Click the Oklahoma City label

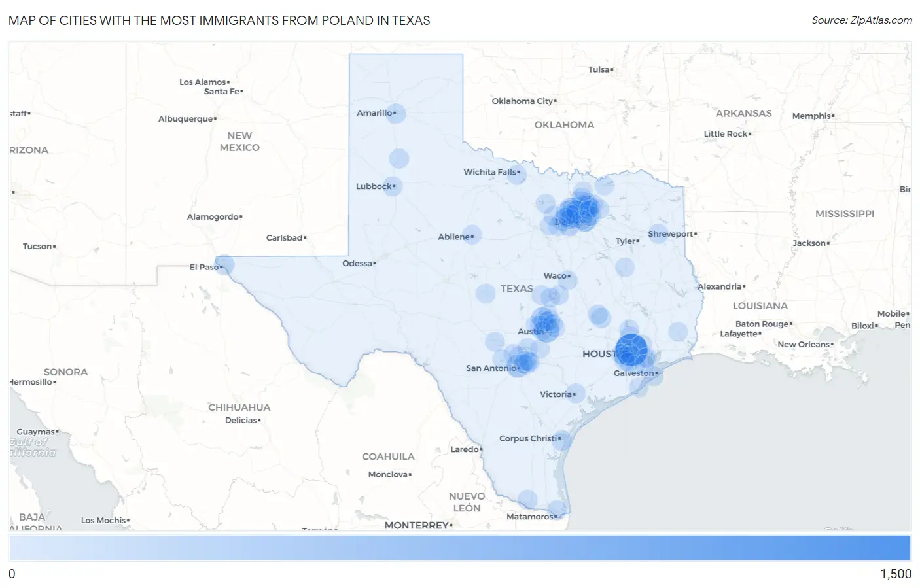click(x=523, y=101)
